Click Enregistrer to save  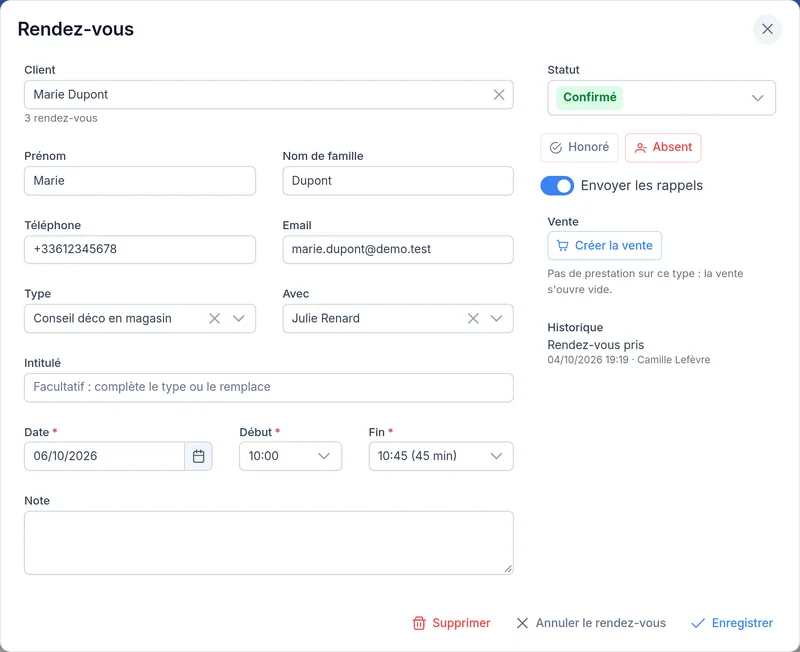click(x=732, y=623)
